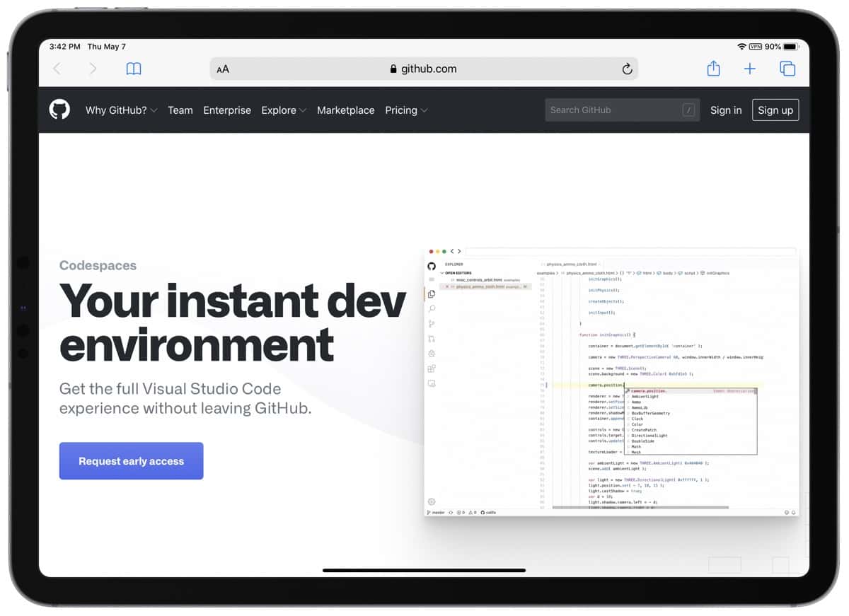Viewport: 849px width, 616px height.
Task: Select the Search icon in the activity bar
Action: (432, 309)
